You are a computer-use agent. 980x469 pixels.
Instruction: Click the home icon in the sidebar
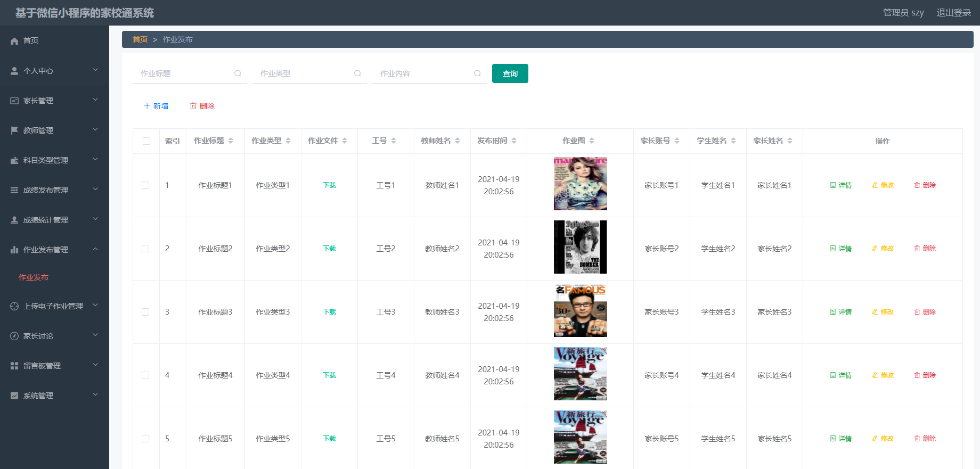coord(14,41)
